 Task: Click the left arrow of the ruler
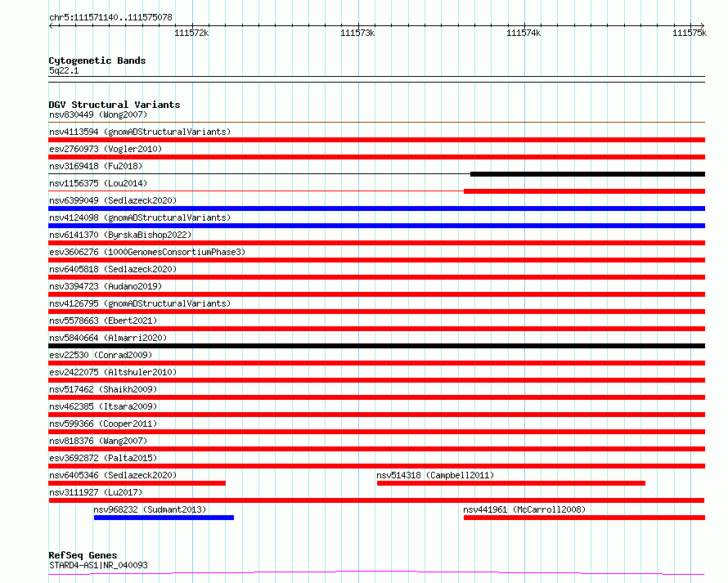point(51,25)
